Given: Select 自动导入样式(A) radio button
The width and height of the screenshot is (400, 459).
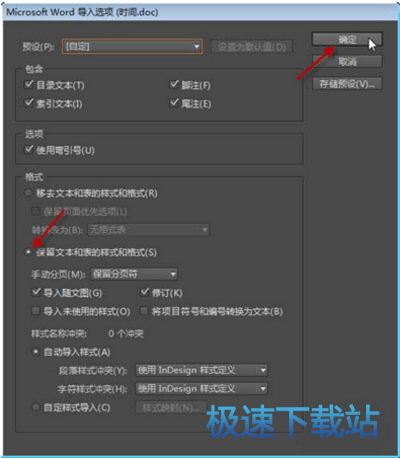Looking at the screenshot, I should [35, 352].
